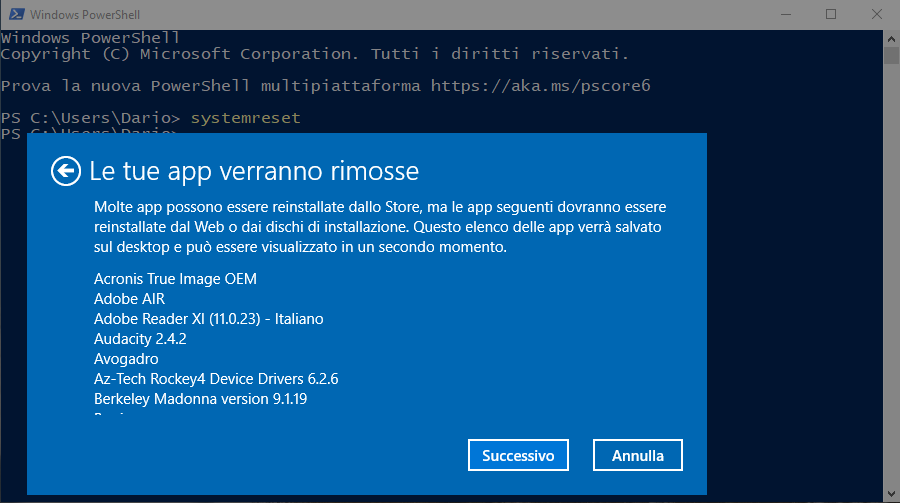Close the Windows PowerShell window
Image resolution: width=900 pixels, height=503 pixels.
876,14
